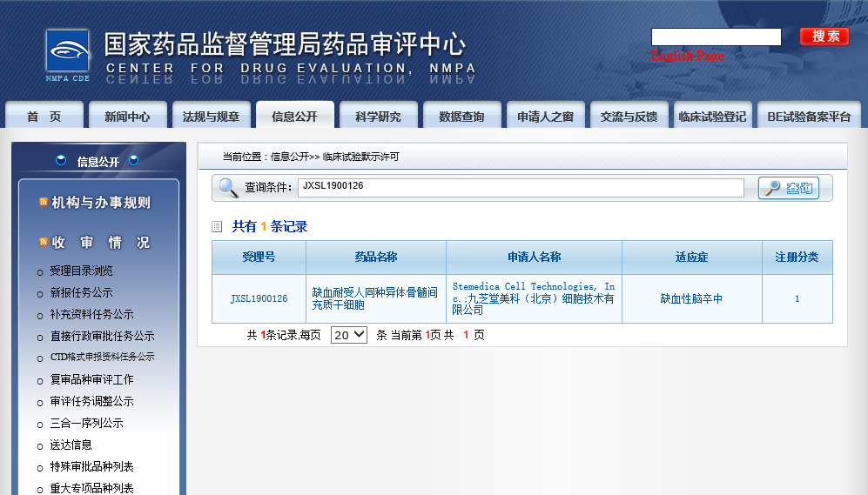Open the 机构与办事规则 sidebar section

(101, 203)
